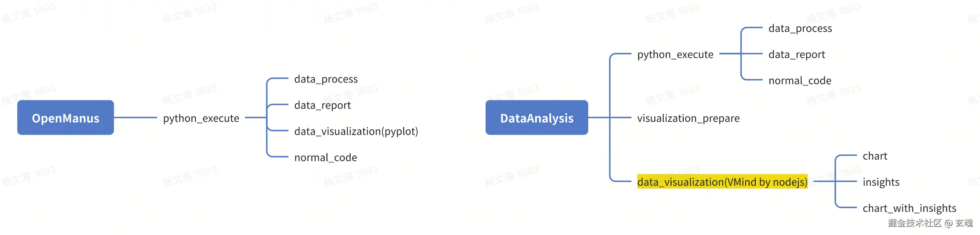This screenshot has width=980, height=235.
Task: Select the DataAnalysis root node
Action: pos(537,118)
